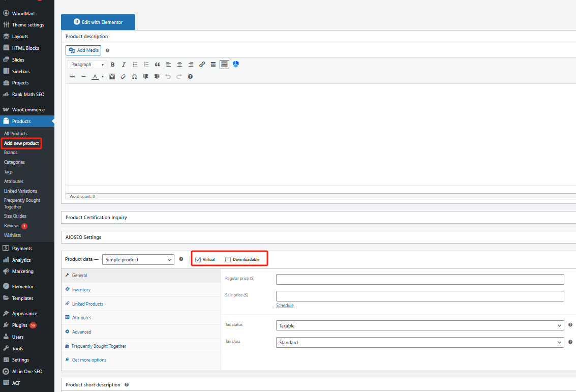Viewport: 576px width, 392px height.
Task: Open the Tax status dropdown
Action: (420, 325)
